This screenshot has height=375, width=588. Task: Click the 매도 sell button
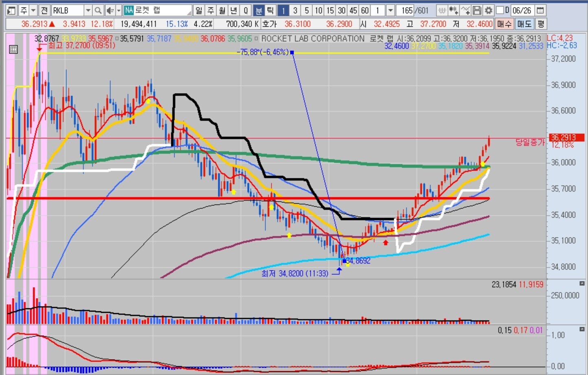tap(524, 24)
